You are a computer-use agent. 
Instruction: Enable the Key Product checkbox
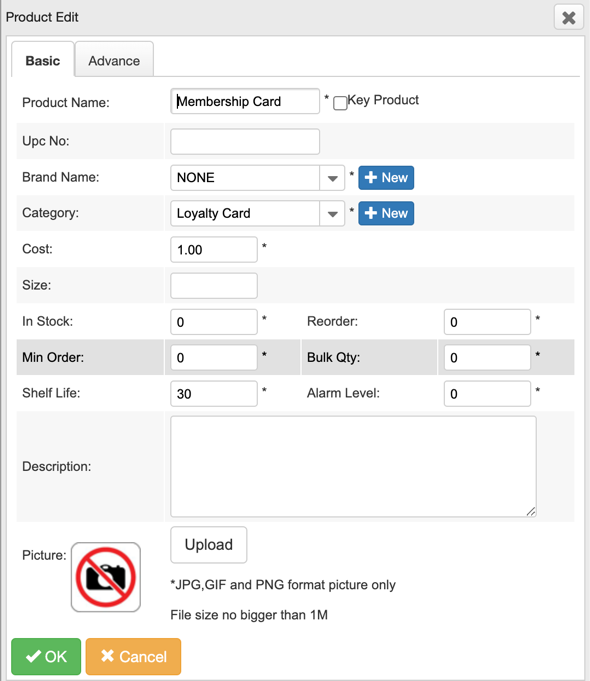(x=340, y=103)
